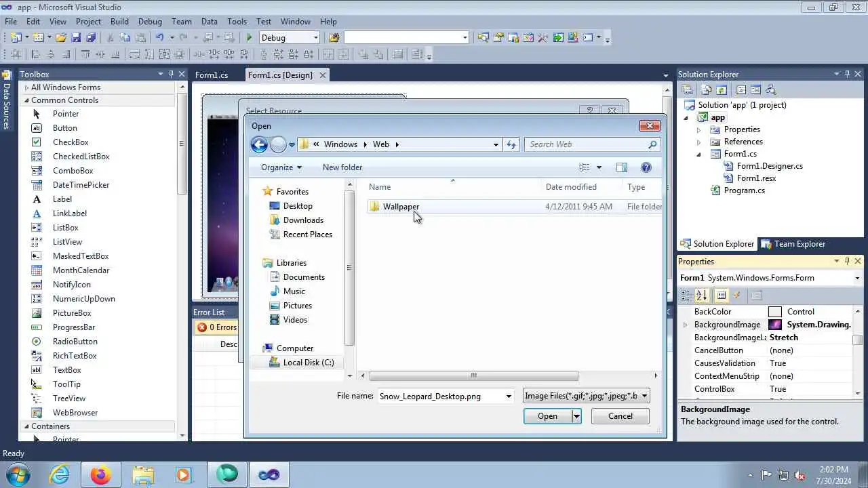Click the refresh icon next to the path bar
868x488 pixels.
[x=511, y=144]
